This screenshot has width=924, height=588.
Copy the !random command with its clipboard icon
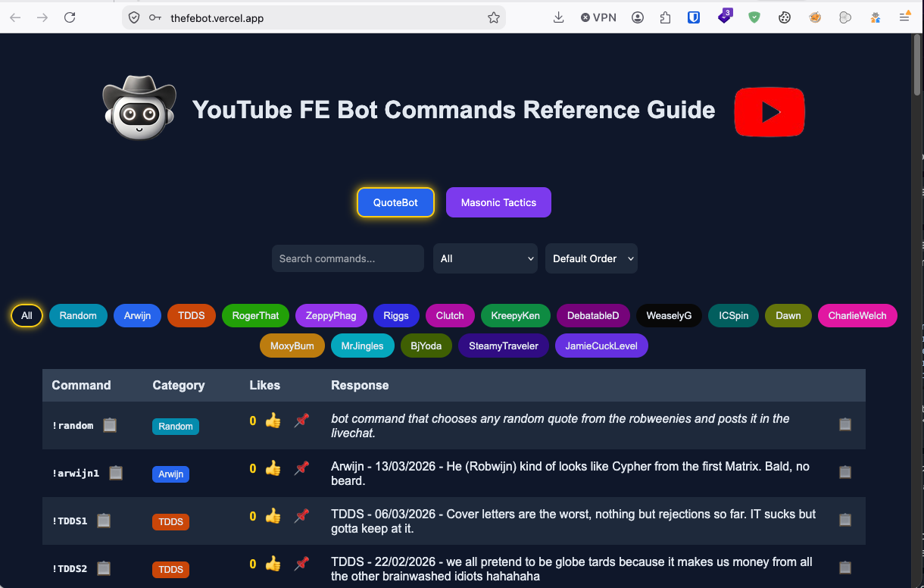click(110, 425)
